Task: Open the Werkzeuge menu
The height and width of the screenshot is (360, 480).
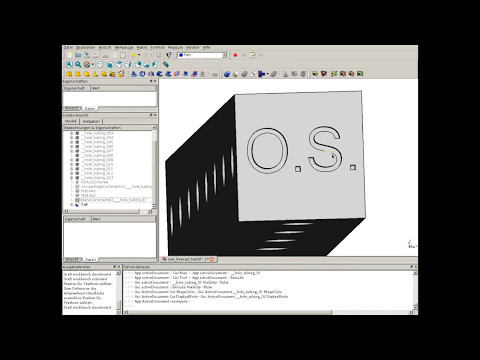Action: [124, 48]
